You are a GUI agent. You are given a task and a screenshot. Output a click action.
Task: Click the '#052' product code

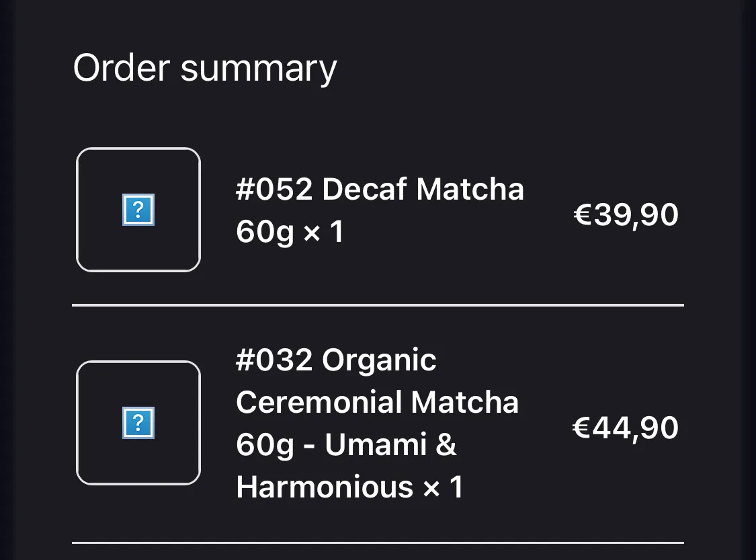(274, 189)
